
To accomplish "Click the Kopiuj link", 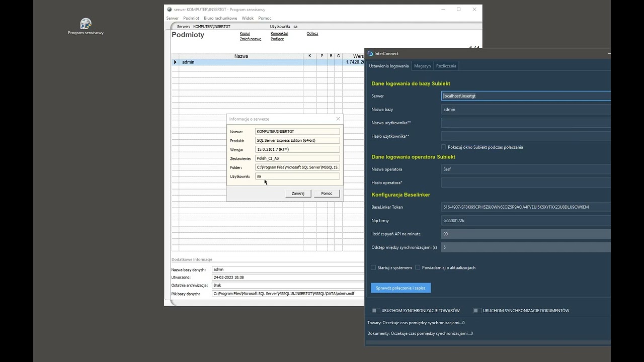I will [x=245, y=34].
